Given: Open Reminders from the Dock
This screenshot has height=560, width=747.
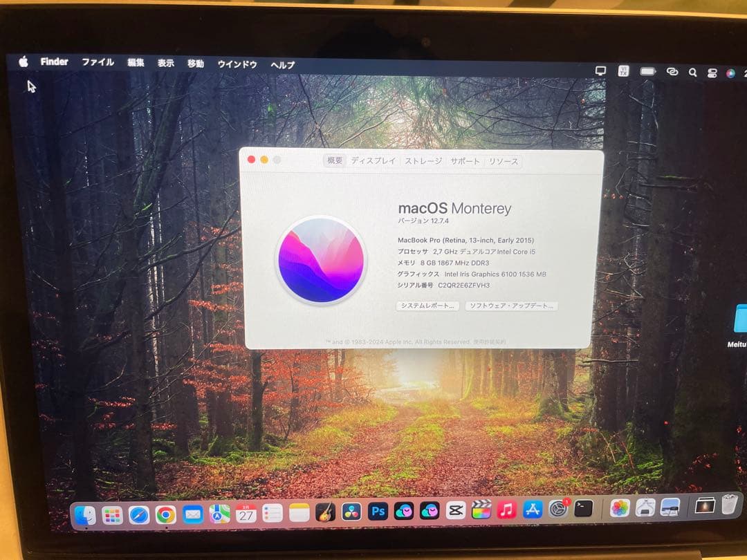Looking at the screenshot, I should [x=273, y=513].
